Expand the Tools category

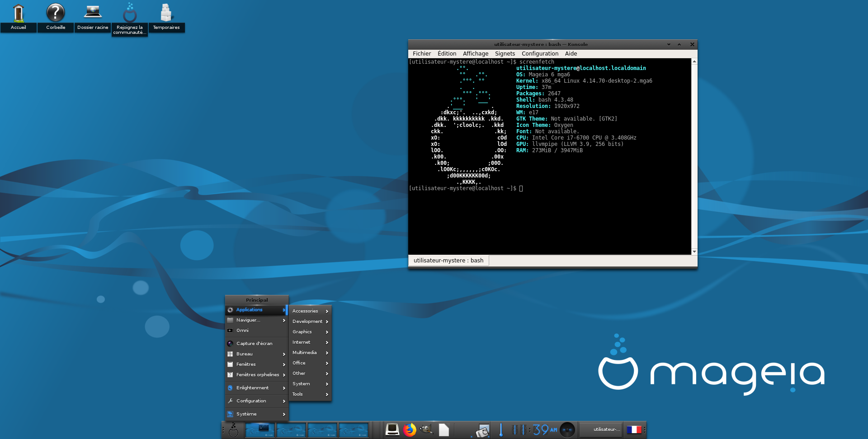click(x=310, y=394)
